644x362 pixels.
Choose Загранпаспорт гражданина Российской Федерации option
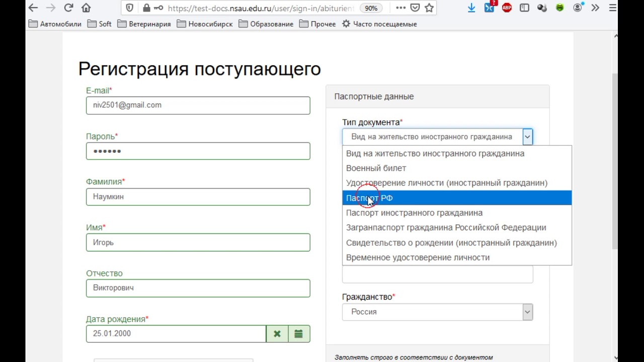point(457,228)
